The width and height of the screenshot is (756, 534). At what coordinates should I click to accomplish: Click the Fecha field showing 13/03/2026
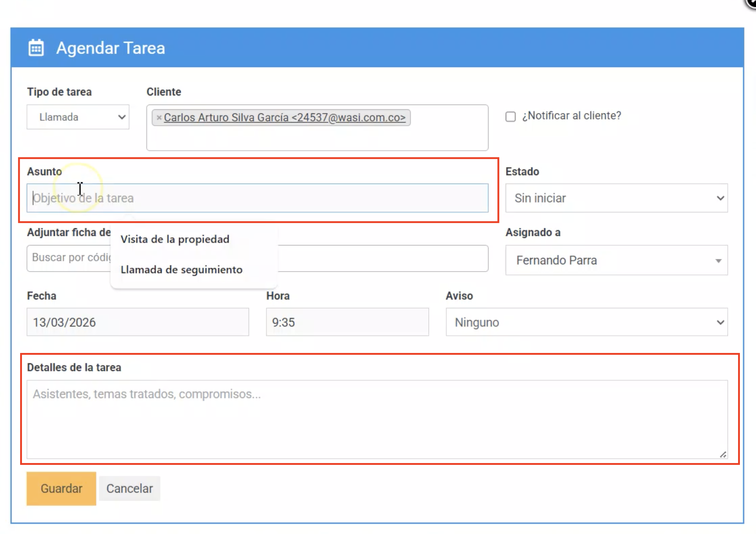(138, 322)
